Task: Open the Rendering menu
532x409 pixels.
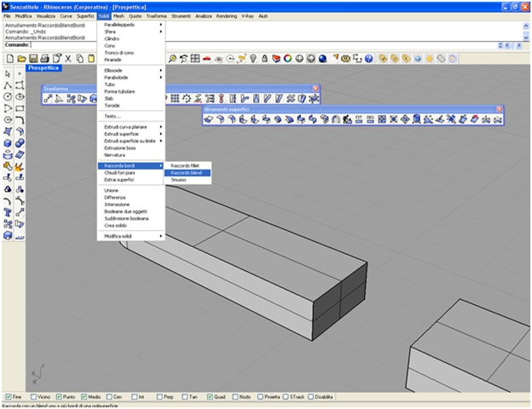Action: click(x=227, y=16)
